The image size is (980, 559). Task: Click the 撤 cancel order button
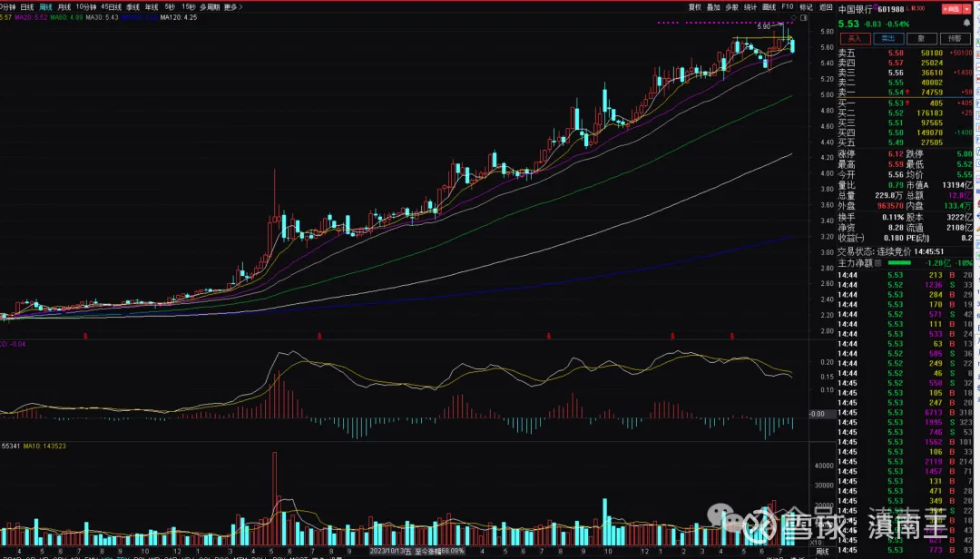(x=921, y=38)
